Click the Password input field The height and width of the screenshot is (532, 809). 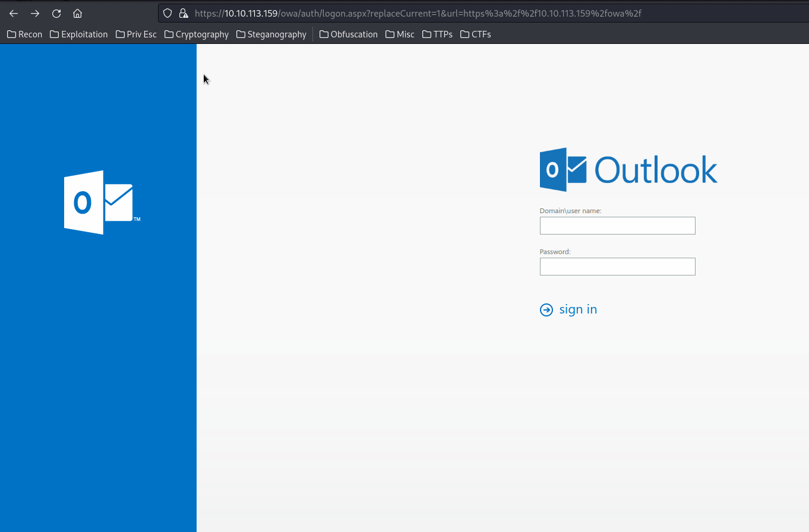(x=617, y=267)
